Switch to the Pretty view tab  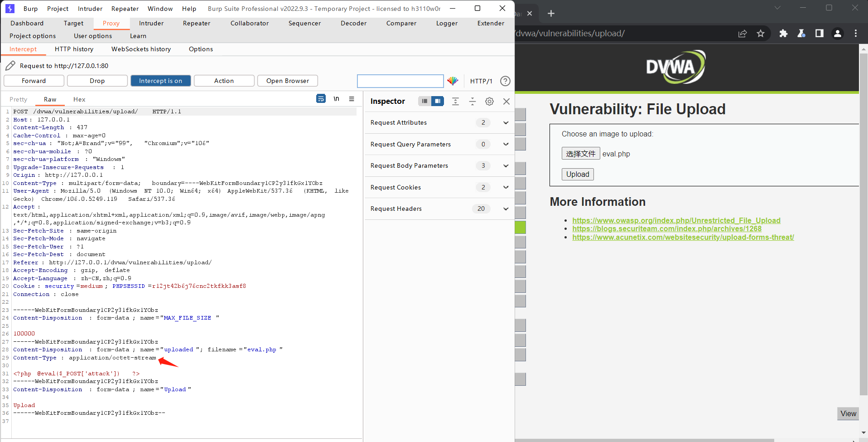[x=19, y=99]
